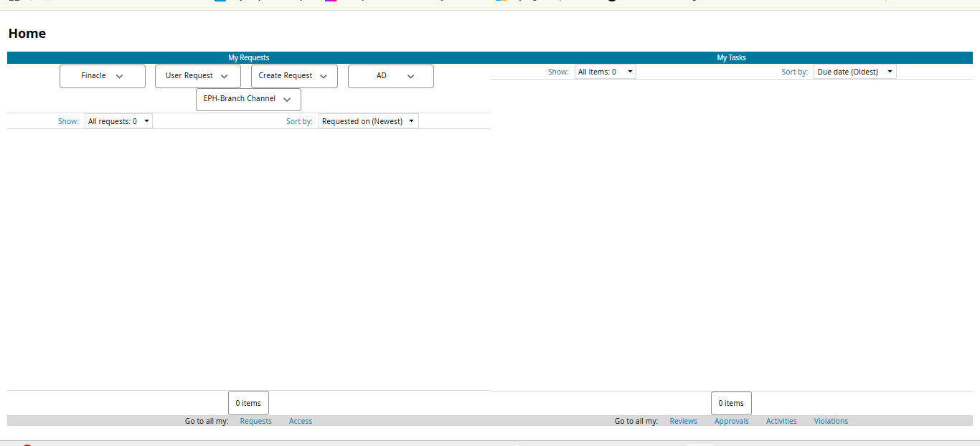Change the 'Requested on (Newest)' sort order
Image resolution: width=980 pixels, height=446 pixels.
point(368,121)
